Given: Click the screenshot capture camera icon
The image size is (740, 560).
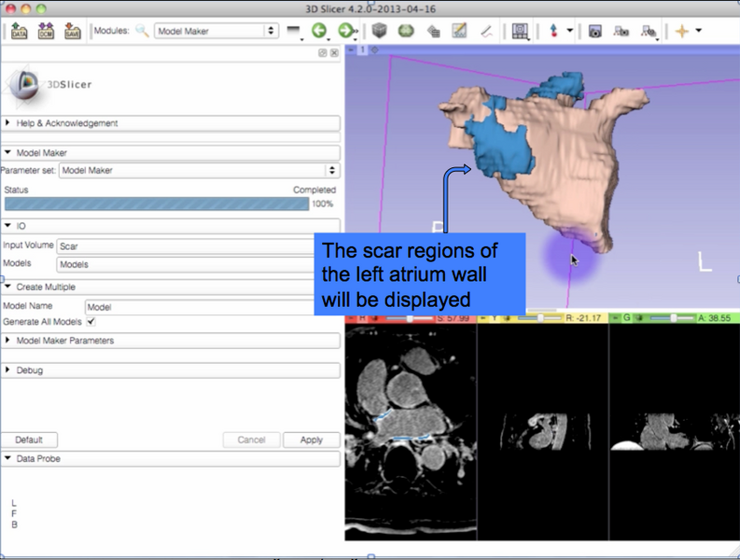Looking at the screenshot, I should (x=594, y=31).
